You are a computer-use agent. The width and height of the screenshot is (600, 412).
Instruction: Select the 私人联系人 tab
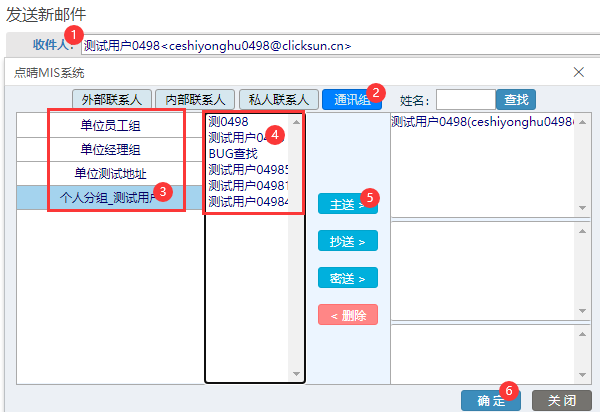pos(278,100)
